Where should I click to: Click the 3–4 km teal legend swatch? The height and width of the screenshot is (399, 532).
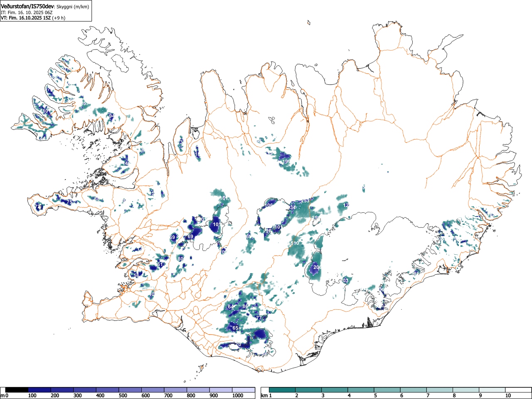tap(335, 390)
